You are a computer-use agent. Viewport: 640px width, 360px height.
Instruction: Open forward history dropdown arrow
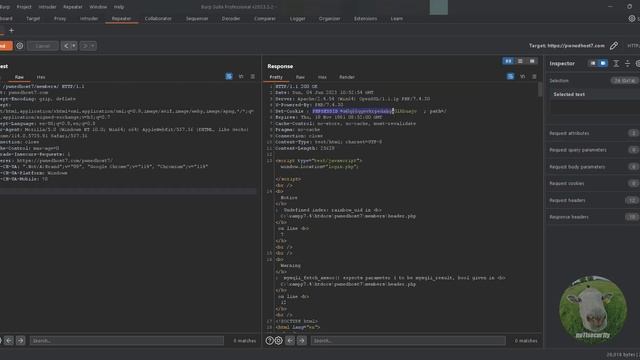[93, 46]
